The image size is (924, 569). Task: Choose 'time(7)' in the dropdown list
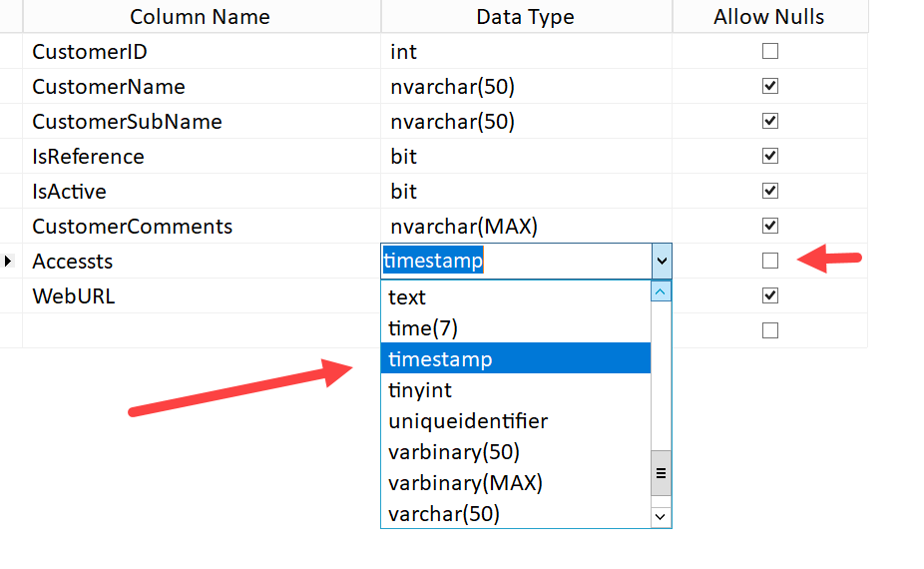tap(516, 327)
